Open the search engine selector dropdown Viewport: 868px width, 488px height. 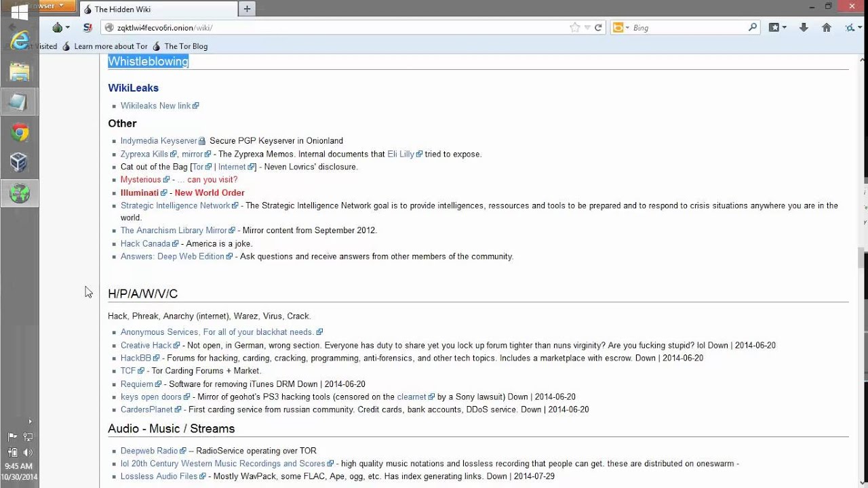[628, 28]
